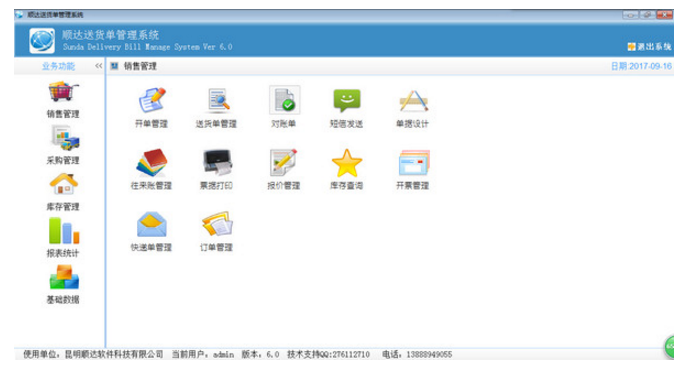Image resolution: width=688 pixels, height=371 pixels.
Task: Click the date 日期:2017-09-16
Action: coord(641,66)
